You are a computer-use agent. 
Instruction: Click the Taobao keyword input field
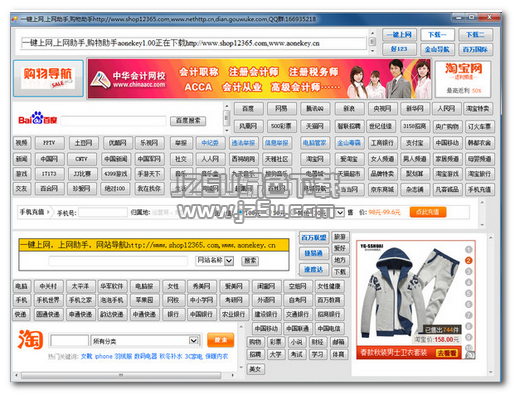[69, 341]
